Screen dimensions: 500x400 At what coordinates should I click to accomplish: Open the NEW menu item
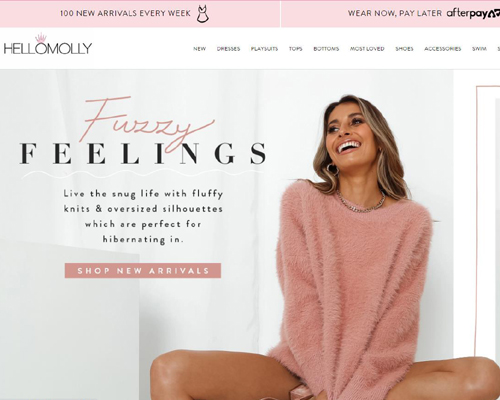click(x=199, y=49)
